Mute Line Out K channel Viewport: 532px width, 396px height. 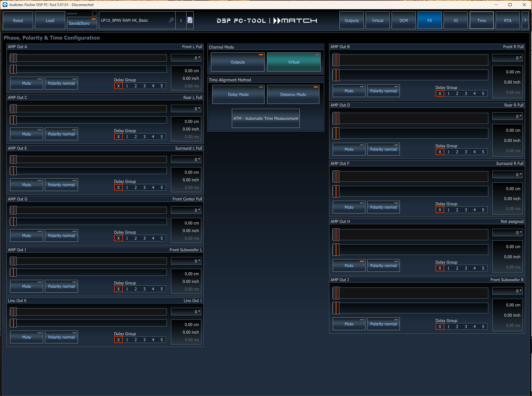(x=26, y=337)
